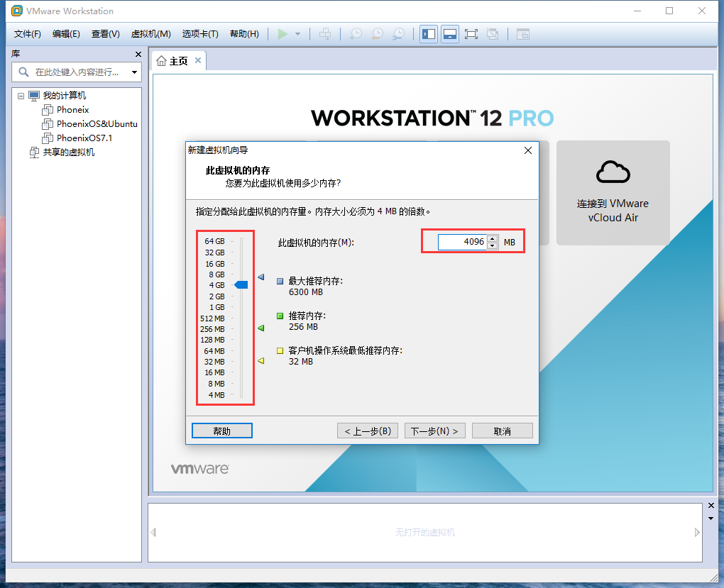
Task: Click the console view toolbar icon
Action: coord(522,34)
